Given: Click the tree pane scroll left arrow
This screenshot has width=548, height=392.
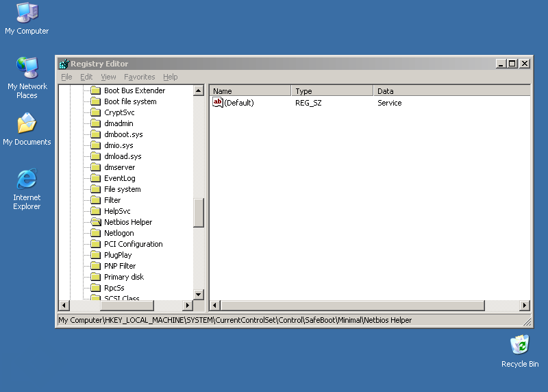Looking at the screenshot, I should click(x=64, y=305).
